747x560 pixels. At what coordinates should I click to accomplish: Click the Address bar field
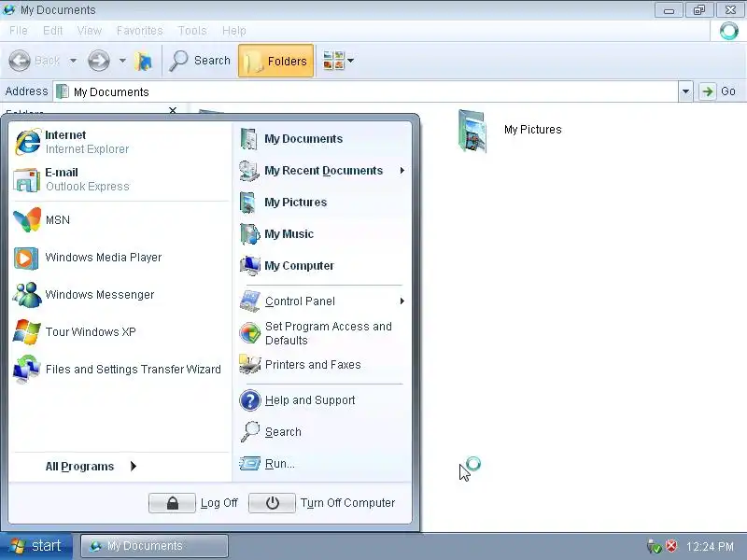pyautogui.click(x=367, y=91)
